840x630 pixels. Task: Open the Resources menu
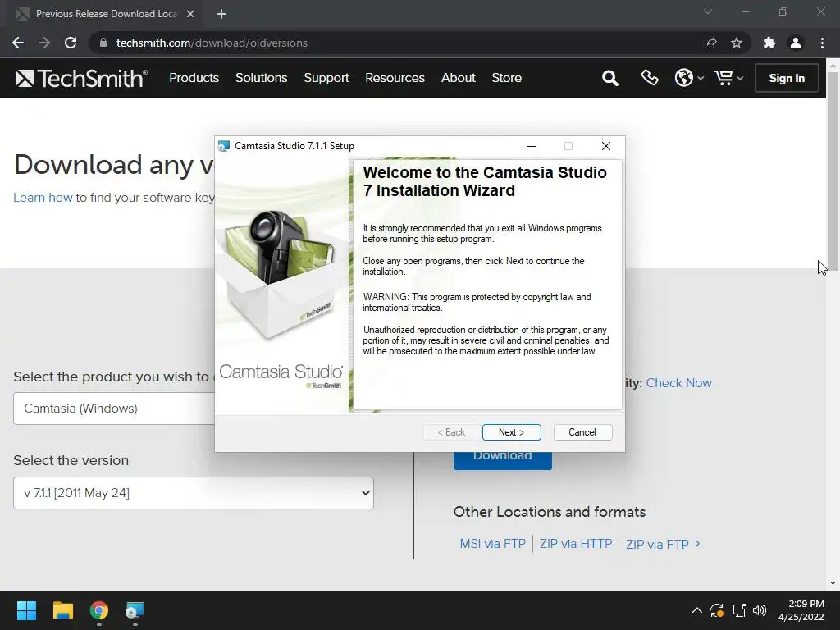[x=395, y=78]
